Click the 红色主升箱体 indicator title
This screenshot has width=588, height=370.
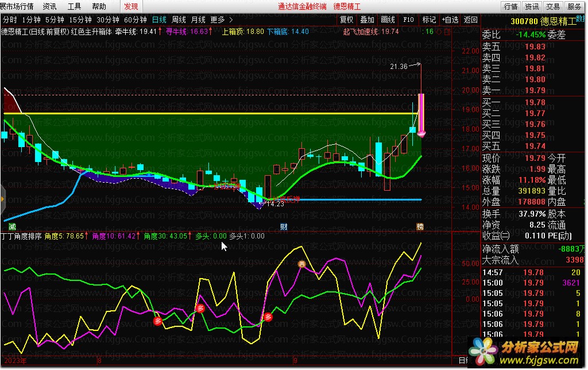pyautogui.click(x=91, y=32)
